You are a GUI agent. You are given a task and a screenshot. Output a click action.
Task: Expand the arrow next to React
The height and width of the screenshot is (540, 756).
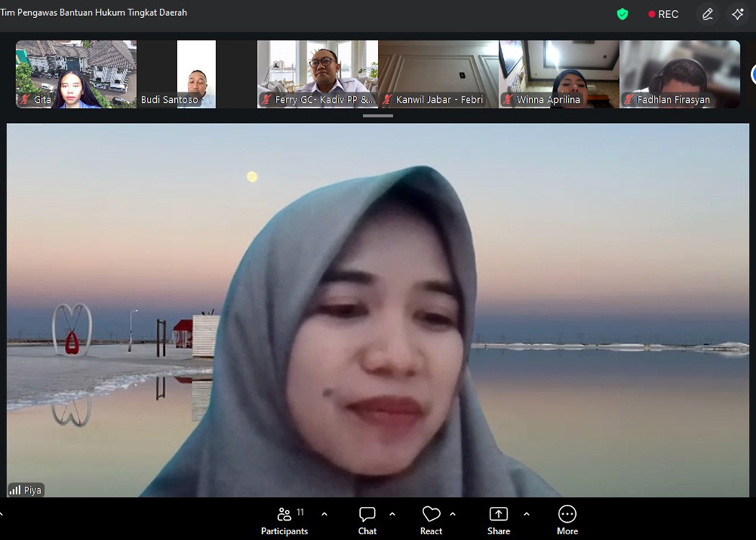453,514
